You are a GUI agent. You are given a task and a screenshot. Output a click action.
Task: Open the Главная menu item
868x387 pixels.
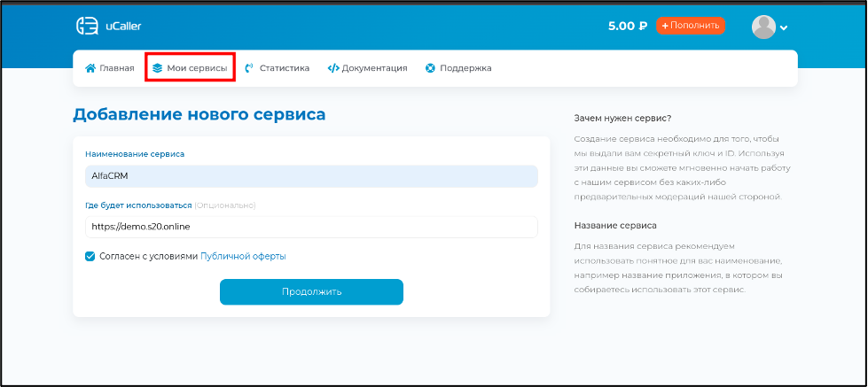pyautogui.click(x=110, y=68)
